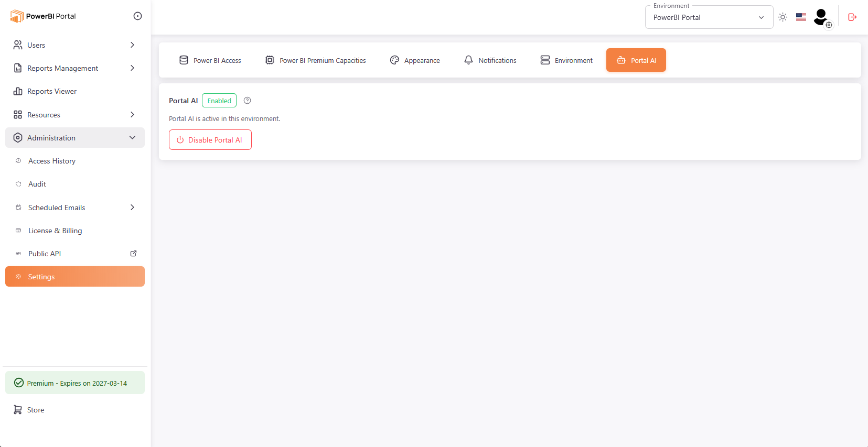This screenshot has height=447, width=868.
Task: Click "Portal AI is active in this environment." text
Action: (224, 119)
